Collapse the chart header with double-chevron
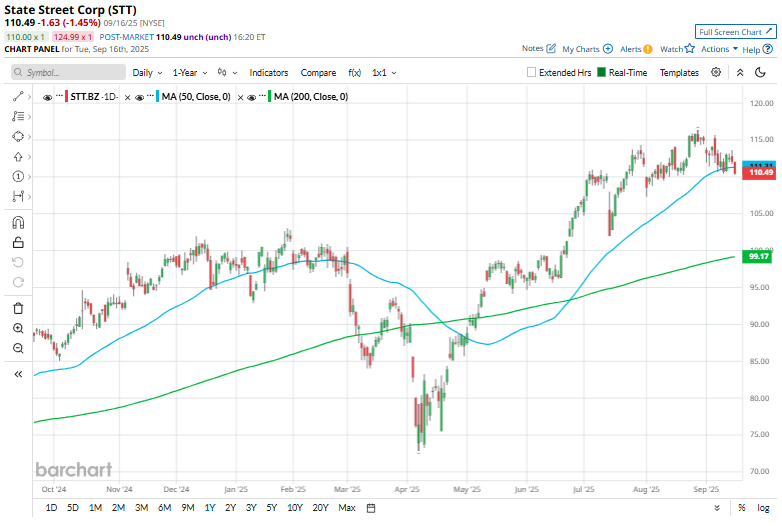Viewport: 782px width, 526px height. [x=740, y=73]
